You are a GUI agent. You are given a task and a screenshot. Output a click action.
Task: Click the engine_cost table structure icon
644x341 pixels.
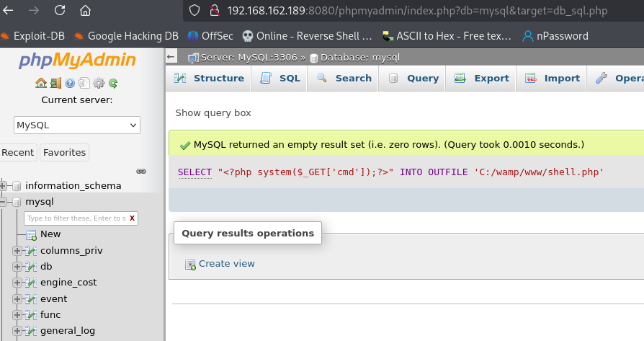click(x=31, y=283)
